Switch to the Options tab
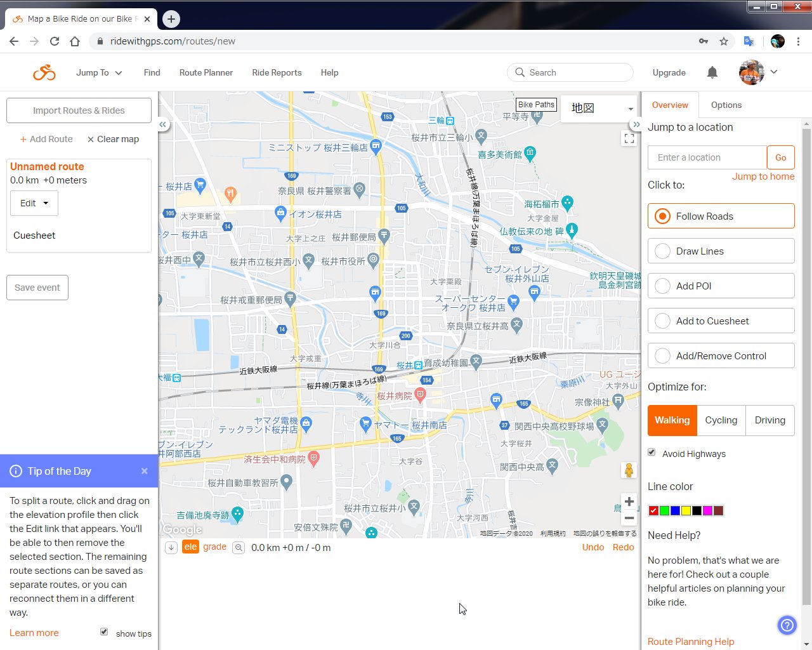This screenshot has height=650, width=812. point(726,105)
